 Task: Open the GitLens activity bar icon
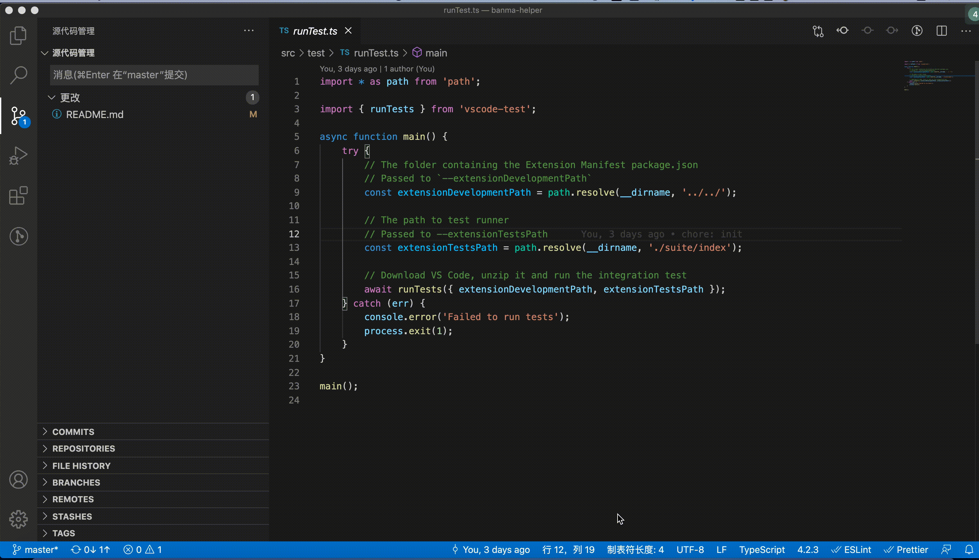click(18, 236)
